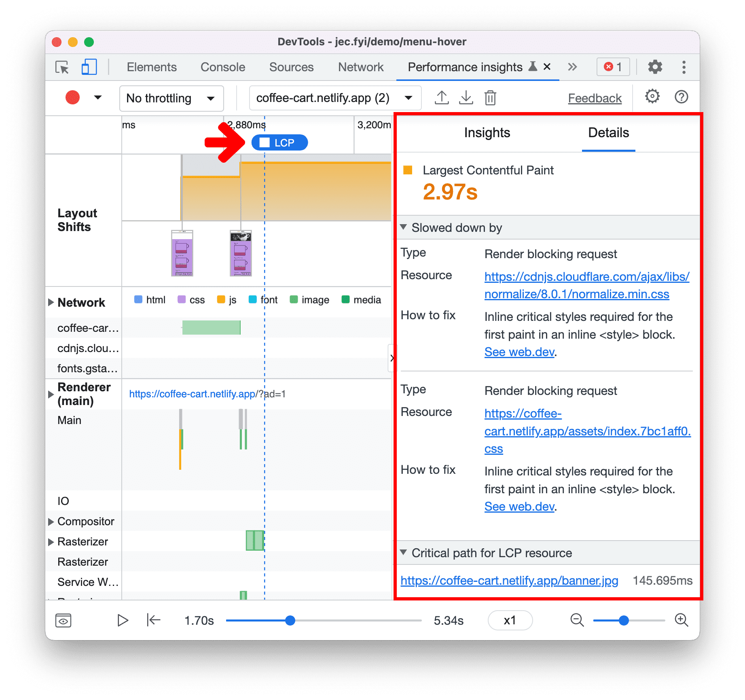This screenshot has width=745, height=700.
Task: Expand the Network track
Action: pos(51,302)
